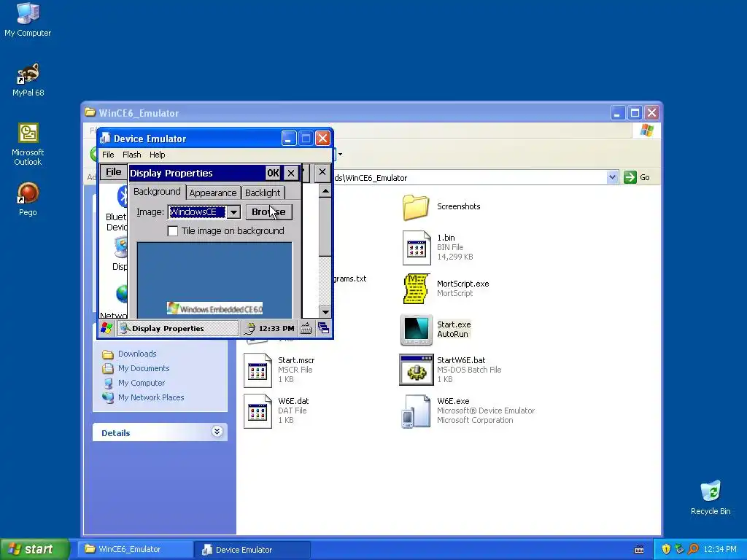Open the Image dropdown showing WindowsCE

click(x=234, y=212)
